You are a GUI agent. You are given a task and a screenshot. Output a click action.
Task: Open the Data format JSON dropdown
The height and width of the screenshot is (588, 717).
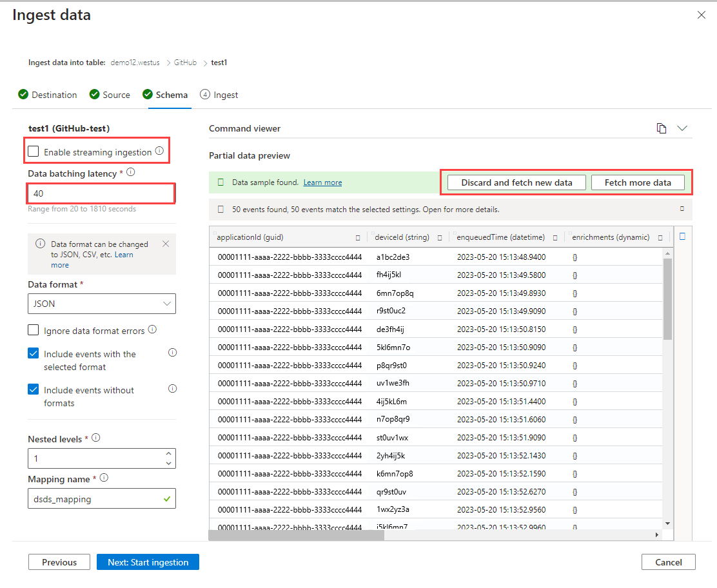coord(102,304)
